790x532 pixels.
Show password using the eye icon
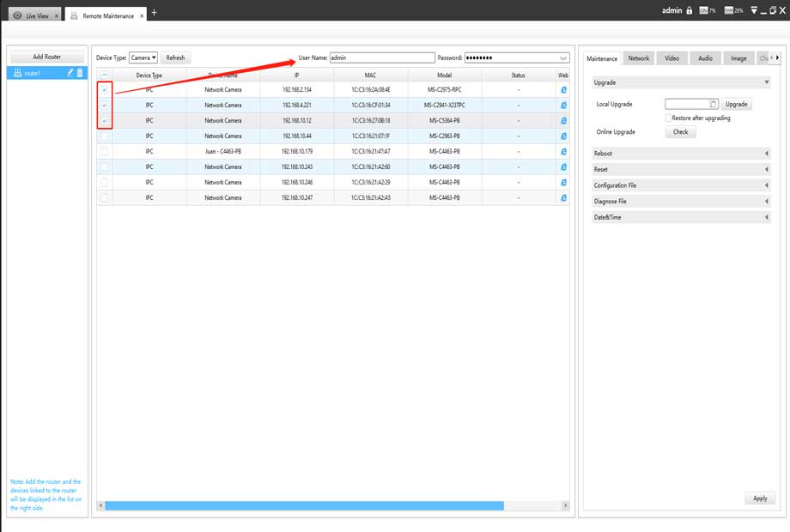tap(563, 58)
